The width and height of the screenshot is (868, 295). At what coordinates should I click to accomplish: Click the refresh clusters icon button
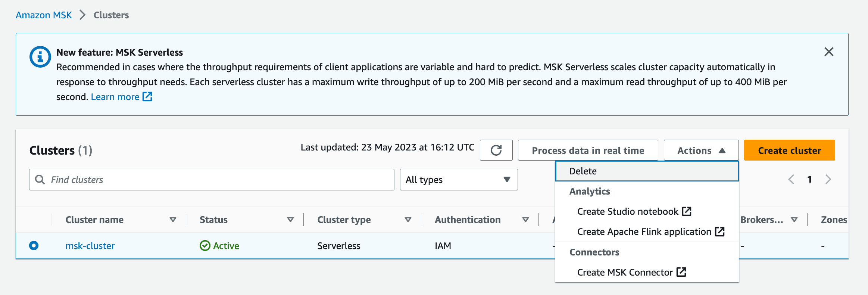pos(496,150)
